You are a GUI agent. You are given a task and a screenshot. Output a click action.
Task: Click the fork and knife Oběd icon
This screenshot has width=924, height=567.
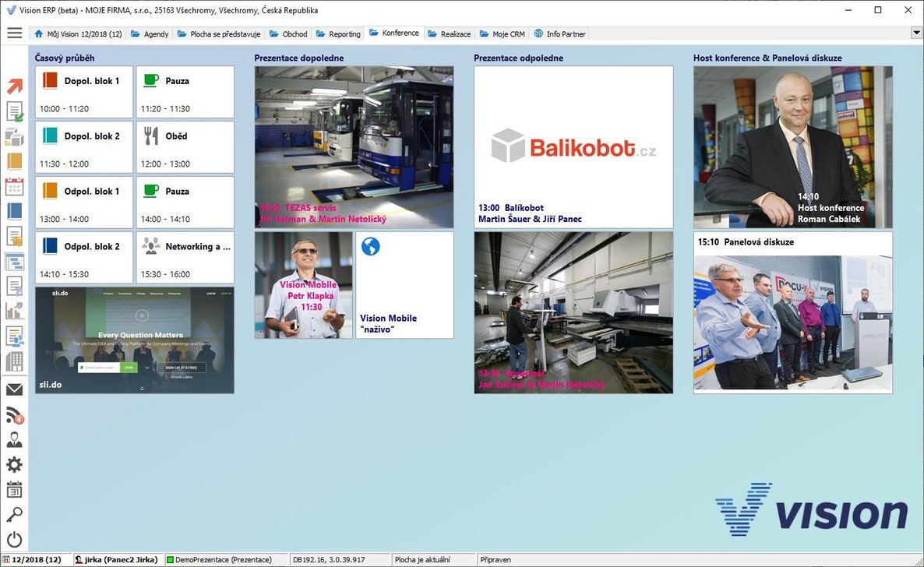[151, 136]
